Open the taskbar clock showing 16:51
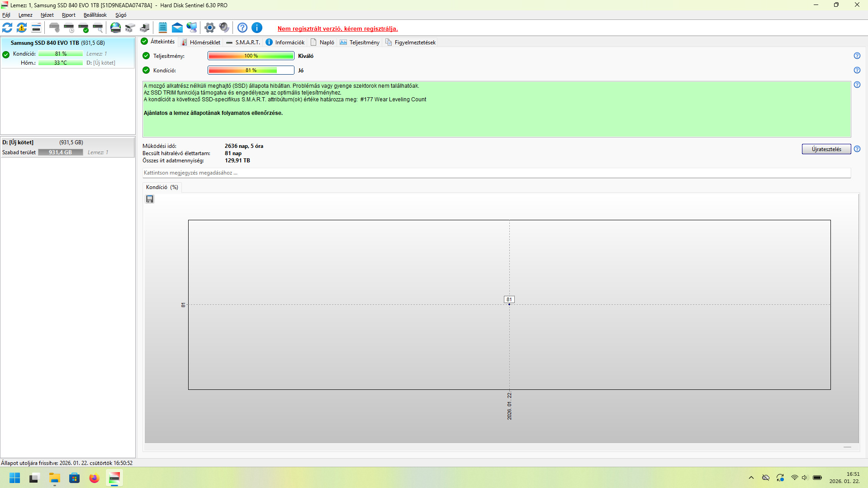The height and width of the screenshot is (488, 868). pos(844,478)
